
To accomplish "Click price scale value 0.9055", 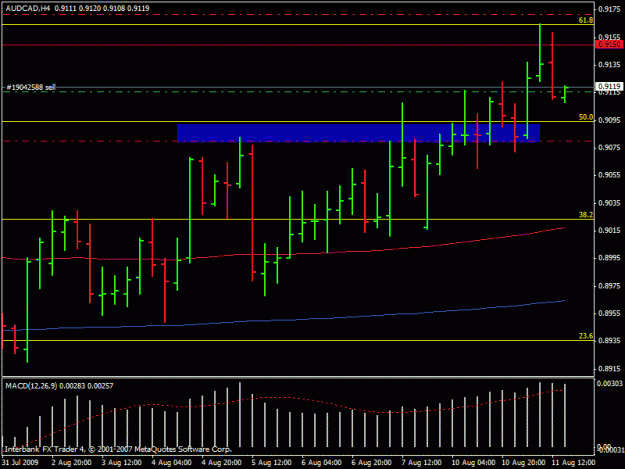I will coord(610,175).
